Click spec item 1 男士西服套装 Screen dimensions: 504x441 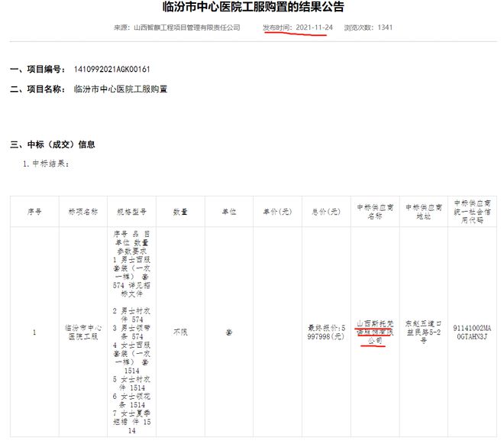pyautogui.click(x=131, y=277)
